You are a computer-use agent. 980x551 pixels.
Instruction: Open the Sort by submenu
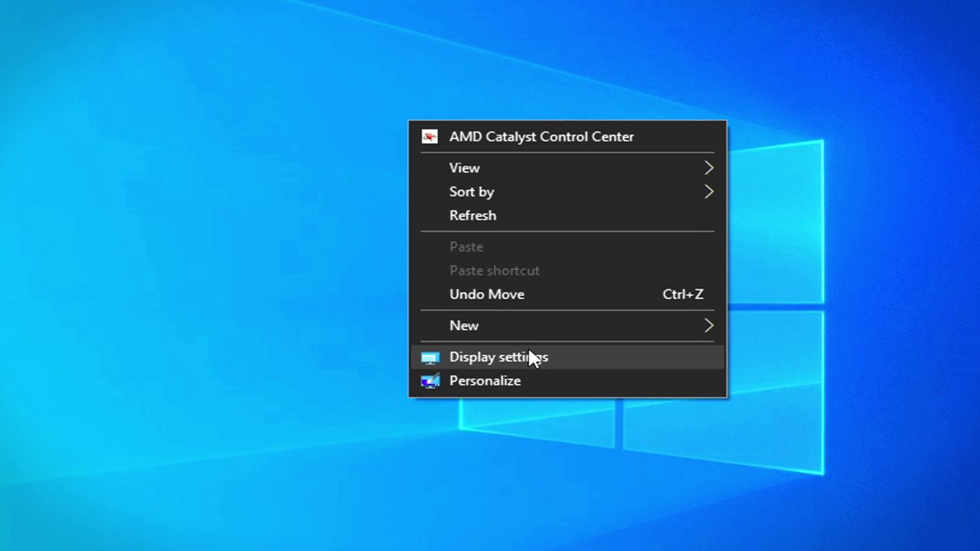[x=567, y=191]
